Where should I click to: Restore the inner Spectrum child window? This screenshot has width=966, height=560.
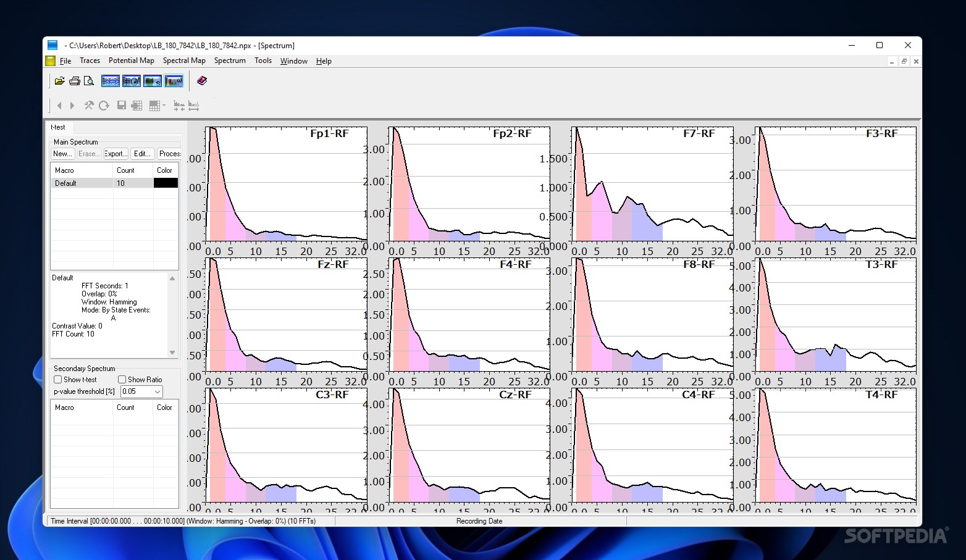pos(904,61)
